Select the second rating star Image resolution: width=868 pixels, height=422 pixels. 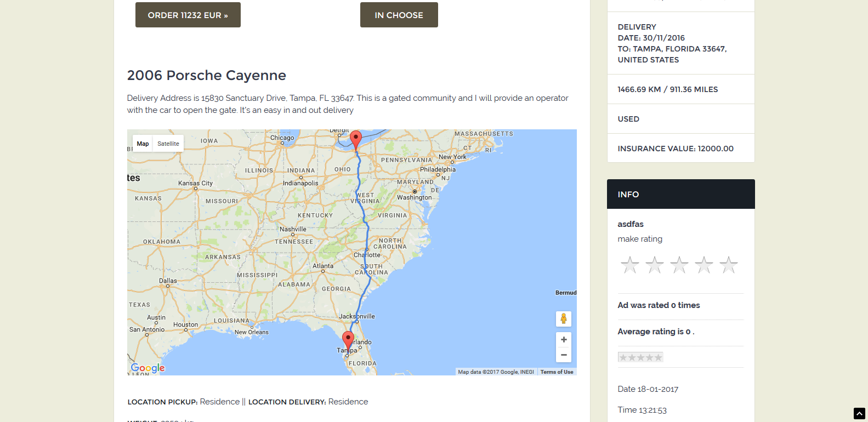[655, 265]
